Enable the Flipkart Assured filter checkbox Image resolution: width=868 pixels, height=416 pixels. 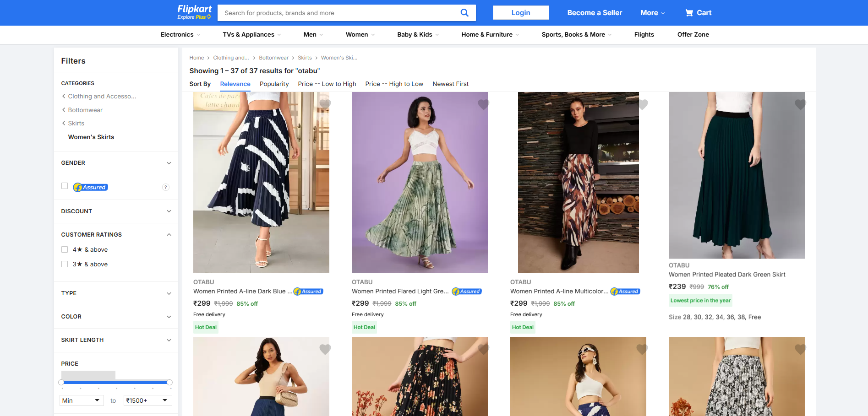click(x=65, y=186)
